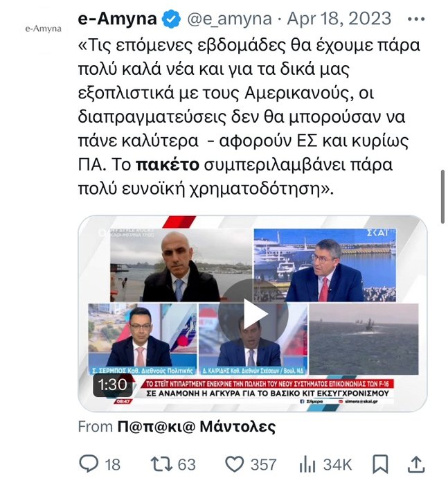The image size is (448, 485).
Task: Click the 1:30 video duration badge
Action: pos(113,385)
